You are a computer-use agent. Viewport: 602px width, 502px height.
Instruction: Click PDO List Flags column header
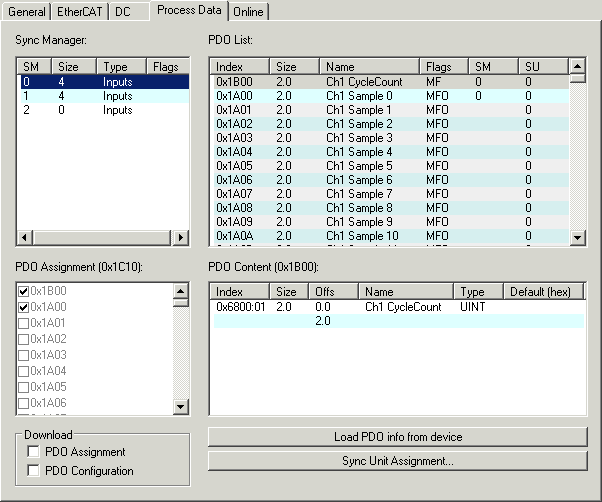click(444, 67)
